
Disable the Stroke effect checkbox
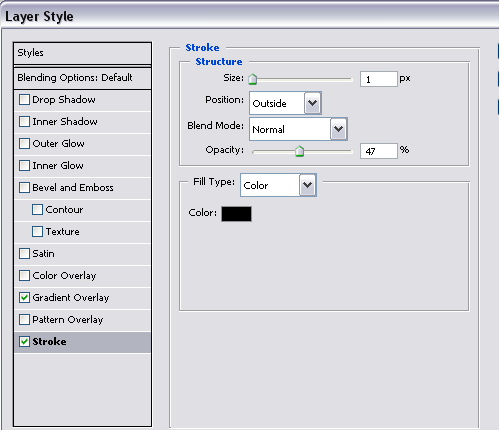(24, 342)
